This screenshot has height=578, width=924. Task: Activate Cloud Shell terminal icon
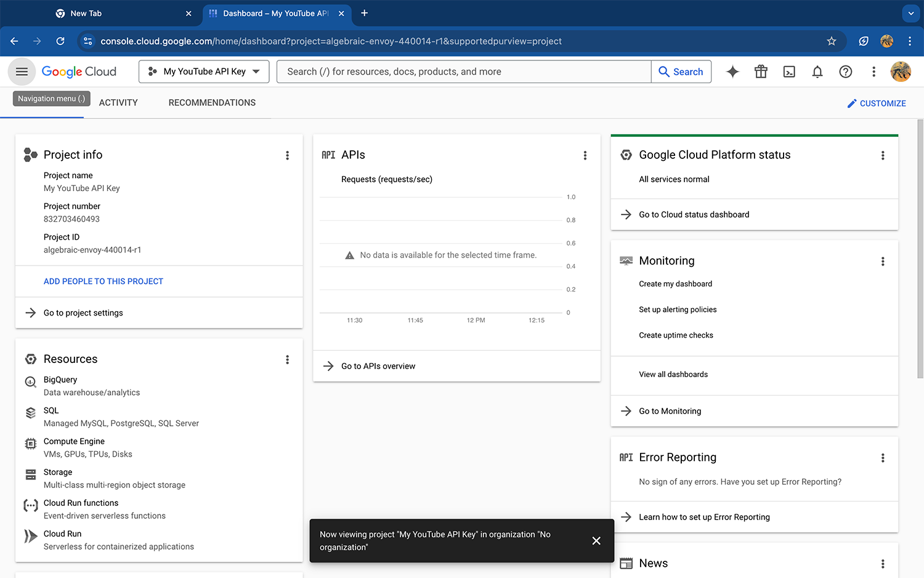pos(789,71)
